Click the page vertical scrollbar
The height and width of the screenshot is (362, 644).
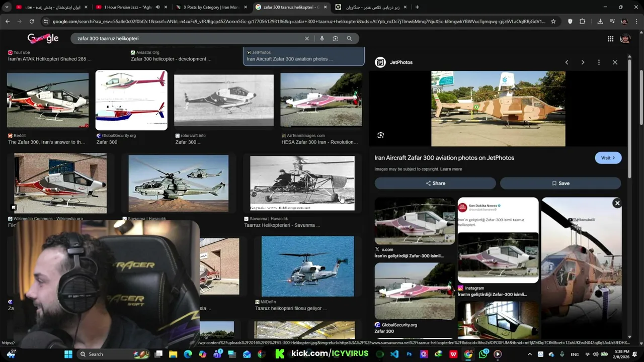tap(641, 98)
